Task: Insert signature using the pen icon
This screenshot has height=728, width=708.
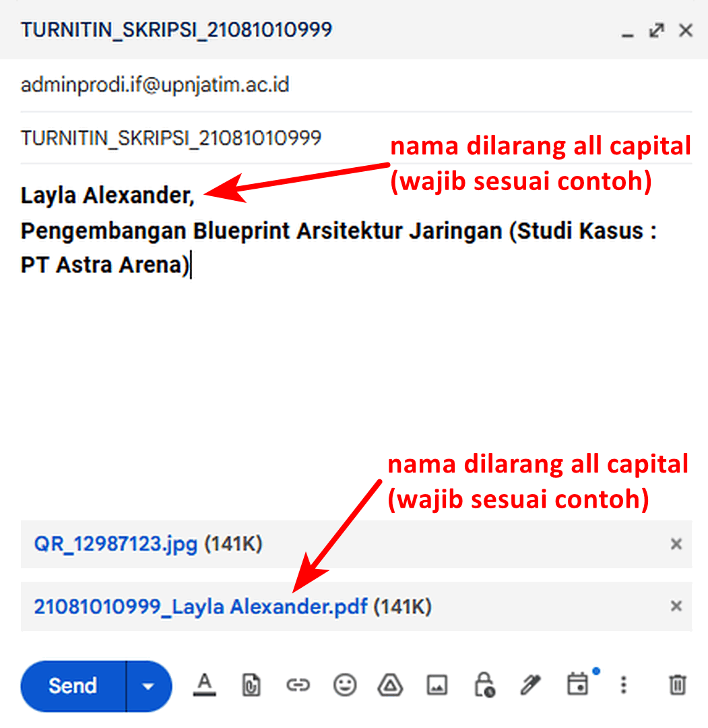Action: tap(530, 685)
